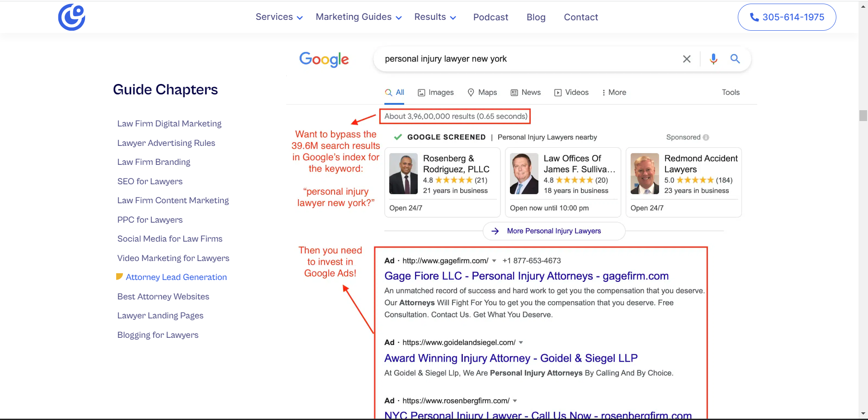Expand the Marketing Guides menu
868x420 pixels.
point(359,17)
